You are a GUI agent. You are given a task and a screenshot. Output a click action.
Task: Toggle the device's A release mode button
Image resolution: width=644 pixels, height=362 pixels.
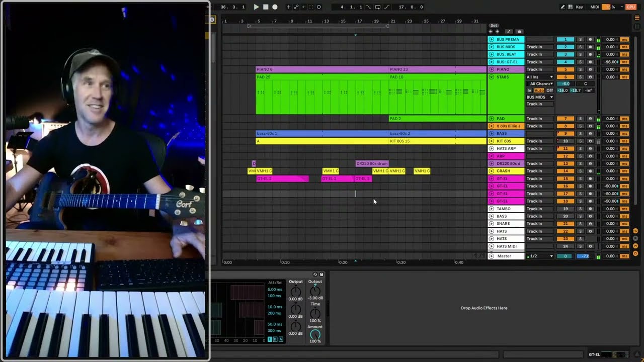point(281,339)
